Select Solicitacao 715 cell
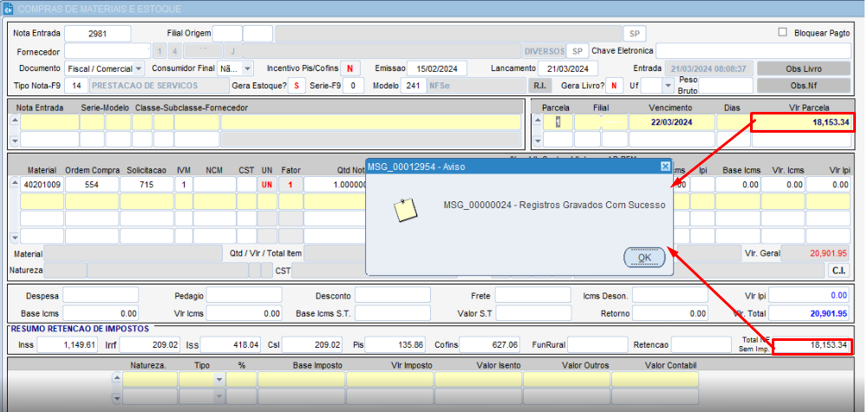Viewport: 868px width, 412px height. [x=147, y=185]
